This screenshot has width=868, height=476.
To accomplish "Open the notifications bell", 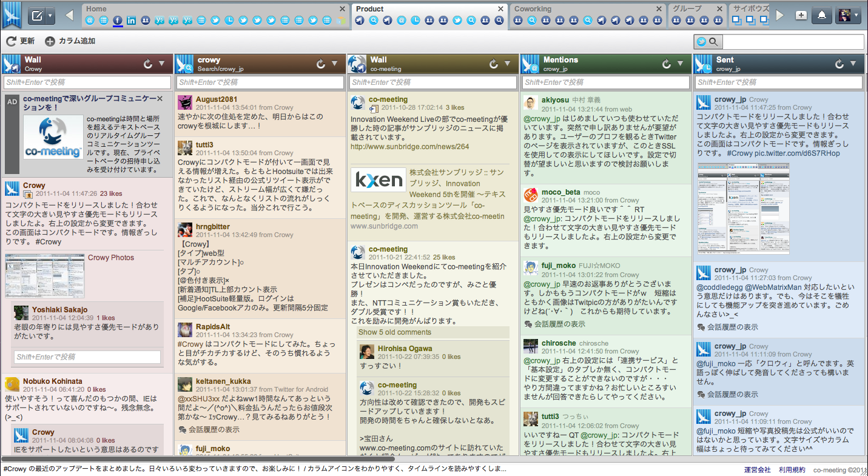I will tap(821, 16).
